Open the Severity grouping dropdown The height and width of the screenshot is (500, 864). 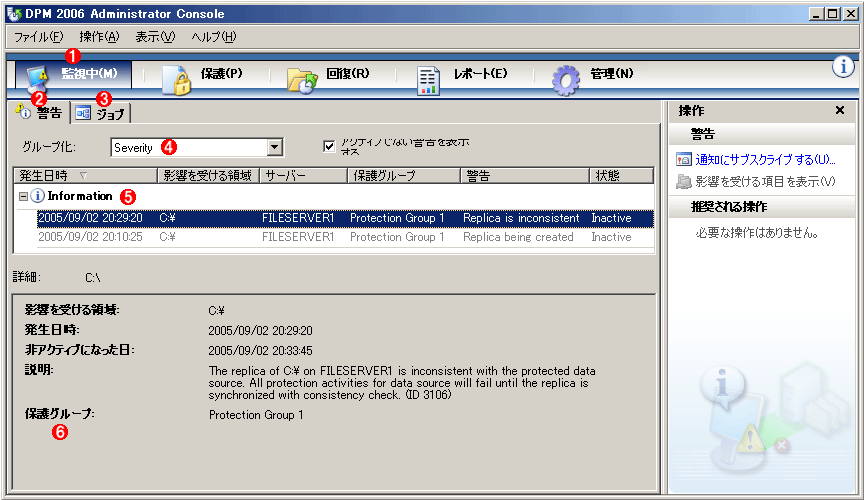[274, 147]
